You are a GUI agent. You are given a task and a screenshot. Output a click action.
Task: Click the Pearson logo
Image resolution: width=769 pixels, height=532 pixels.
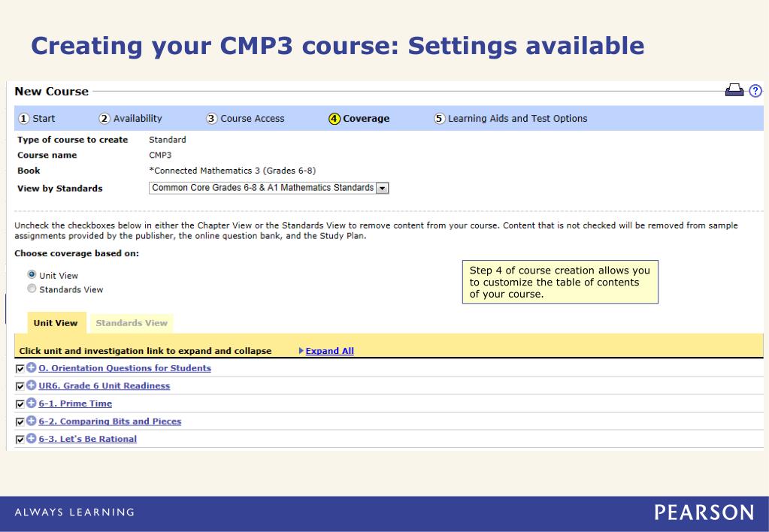point(704,513)
